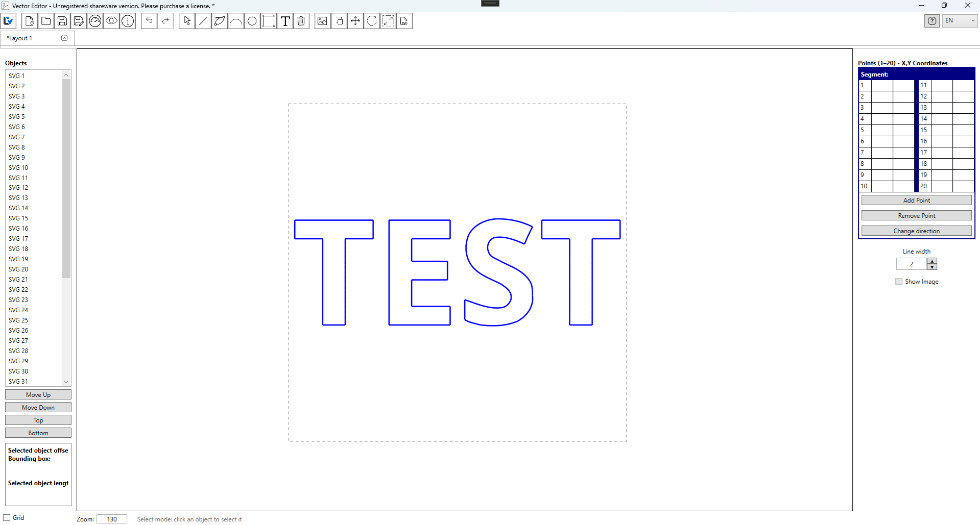Click the Move Up button
The image size is (980, 525).
click(x=38, y=394)
